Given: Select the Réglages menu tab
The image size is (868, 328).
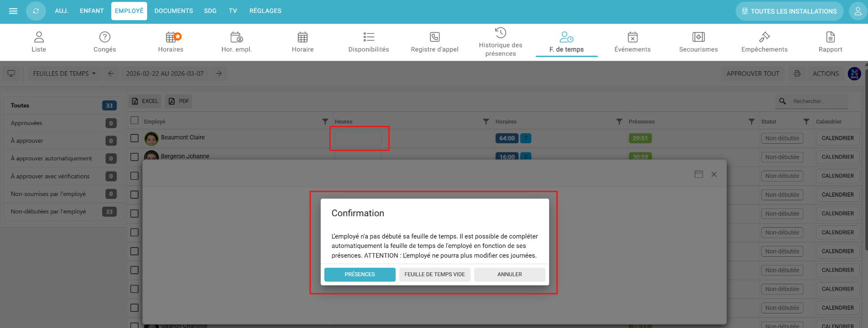Looking at the screenshot, I should [265, 11].
